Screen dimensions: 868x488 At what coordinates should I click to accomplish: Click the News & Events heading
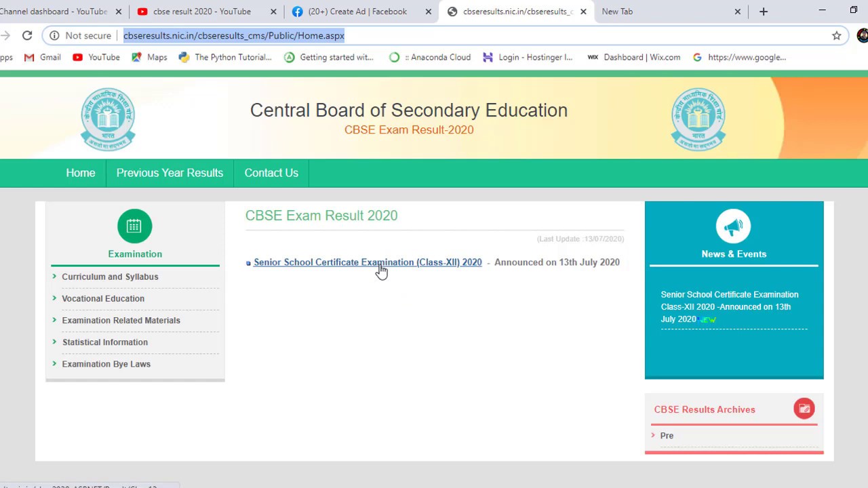tap(734, 254)
